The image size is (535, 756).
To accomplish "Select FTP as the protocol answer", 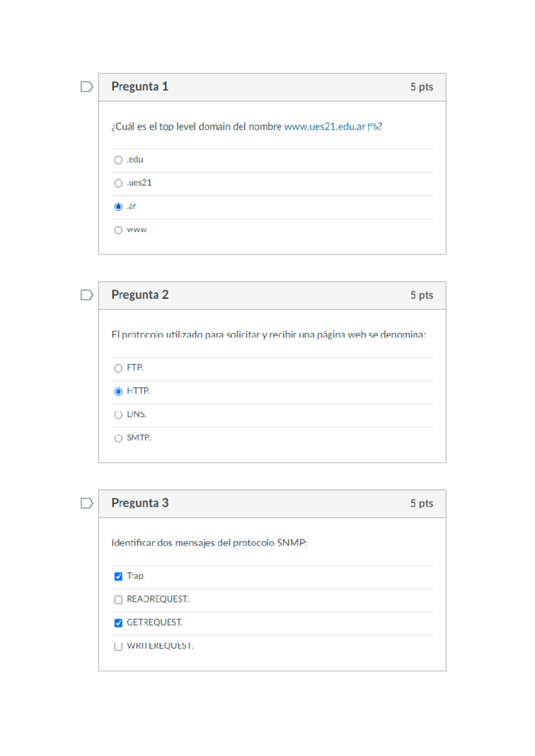I will 118,368.
